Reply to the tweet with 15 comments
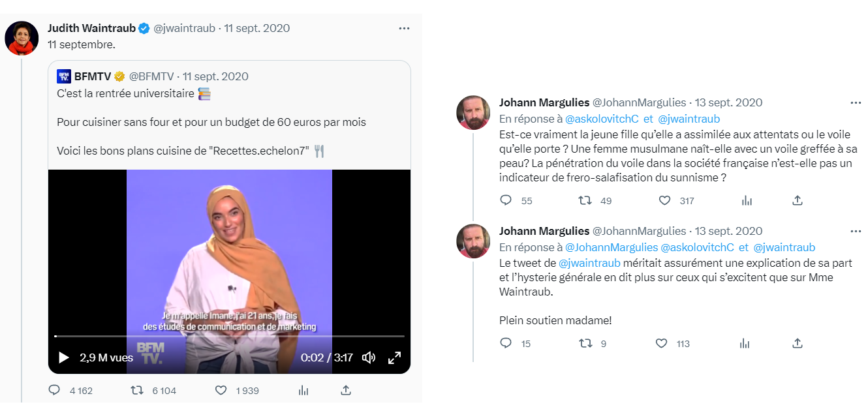Image resolution: width=868 pixels, height=411 pixels. [506, 343]
